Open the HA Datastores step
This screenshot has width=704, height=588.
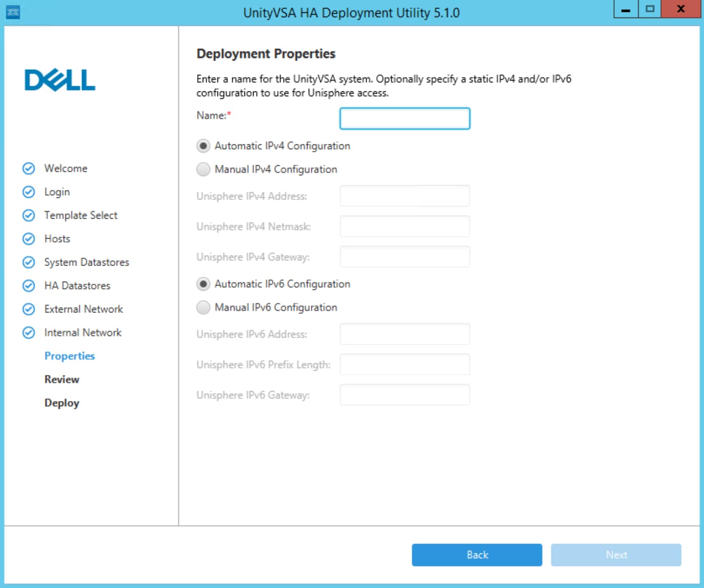(x=77, y=285)
